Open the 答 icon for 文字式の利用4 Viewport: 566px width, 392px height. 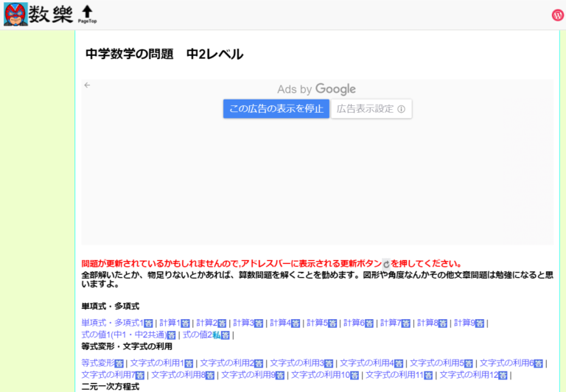[x=399, y=363]
